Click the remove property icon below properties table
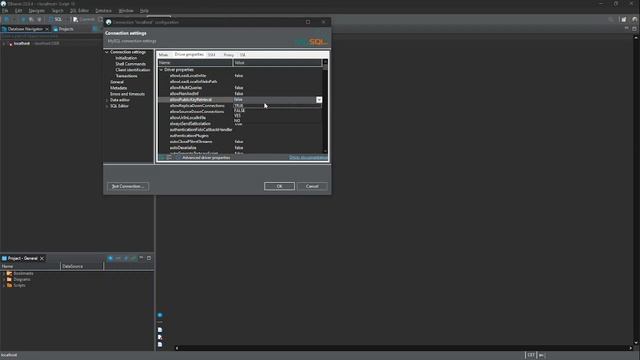This screenshot has height=360, width=640. [x=169, y=158]
